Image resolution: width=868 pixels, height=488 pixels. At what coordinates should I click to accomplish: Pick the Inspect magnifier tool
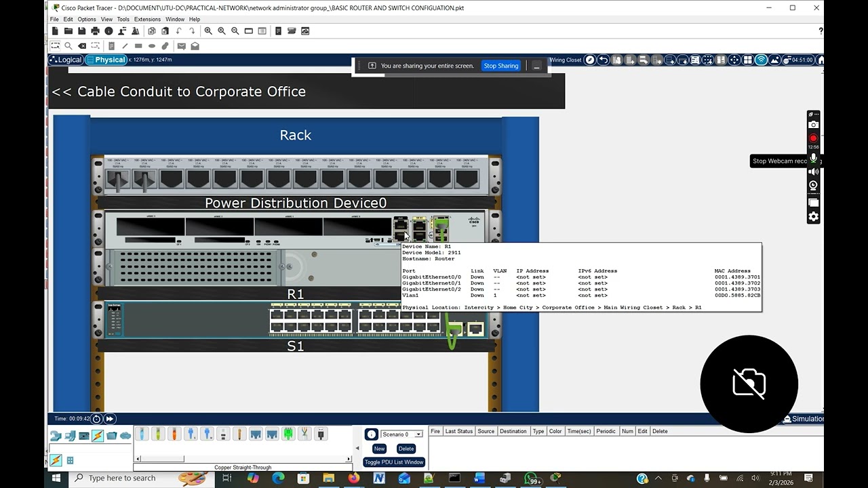click(68, 46)
